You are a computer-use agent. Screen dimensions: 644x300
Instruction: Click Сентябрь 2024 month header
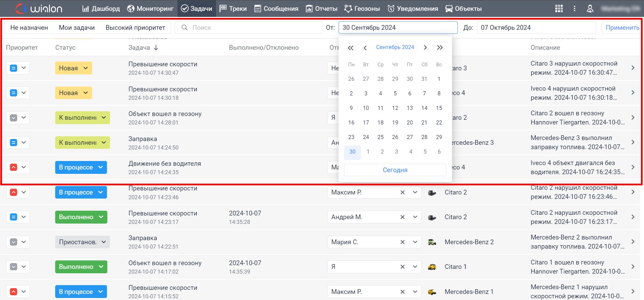tap(395, 47)
